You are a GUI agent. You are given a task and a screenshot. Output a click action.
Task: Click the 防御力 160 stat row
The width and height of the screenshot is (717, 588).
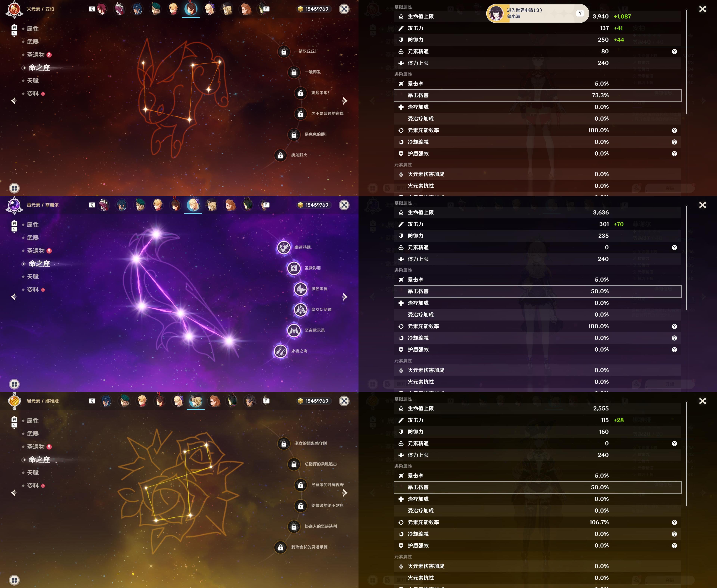537,432
